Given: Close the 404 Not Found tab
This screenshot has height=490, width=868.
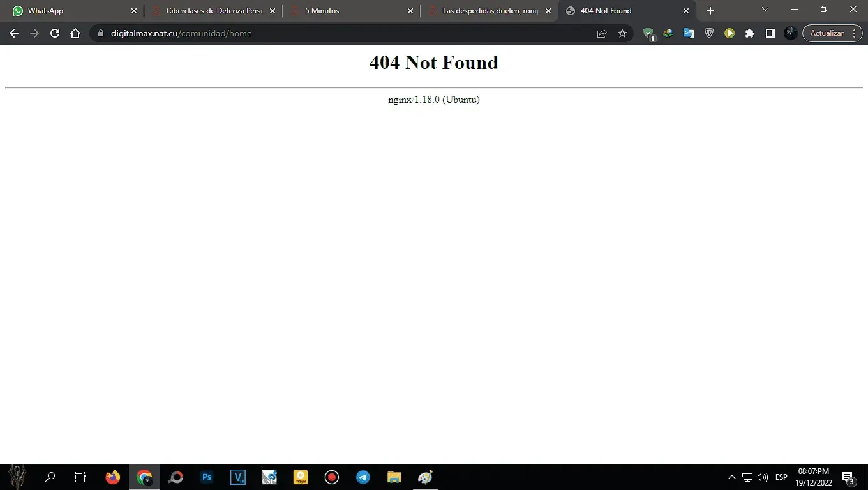Looking at the screenshot, I should click(x=686, y=11).
